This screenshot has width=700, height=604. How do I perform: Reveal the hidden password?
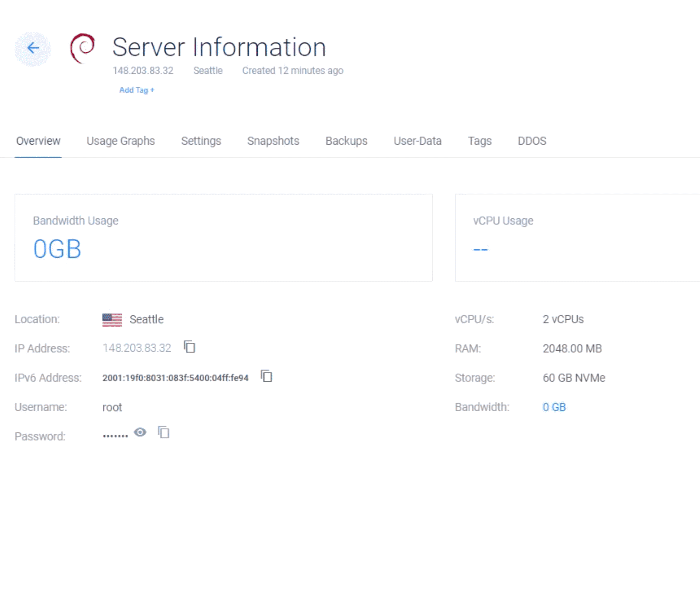click(x=140, y=433)
